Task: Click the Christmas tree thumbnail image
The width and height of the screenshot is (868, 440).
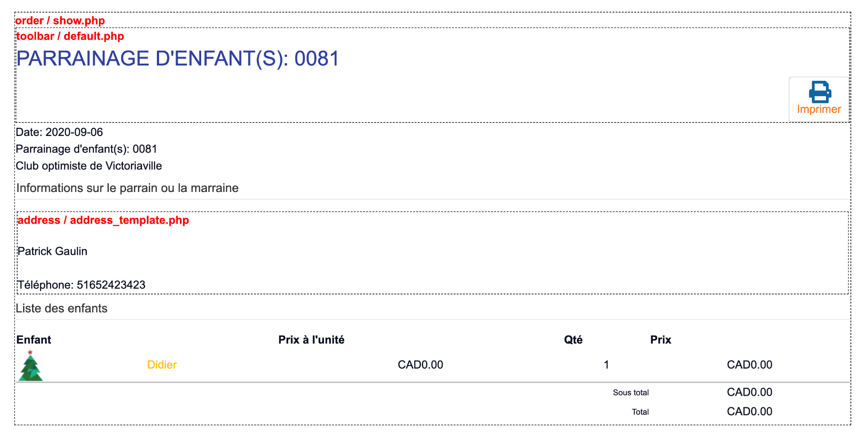Action: tap(31, 368)
